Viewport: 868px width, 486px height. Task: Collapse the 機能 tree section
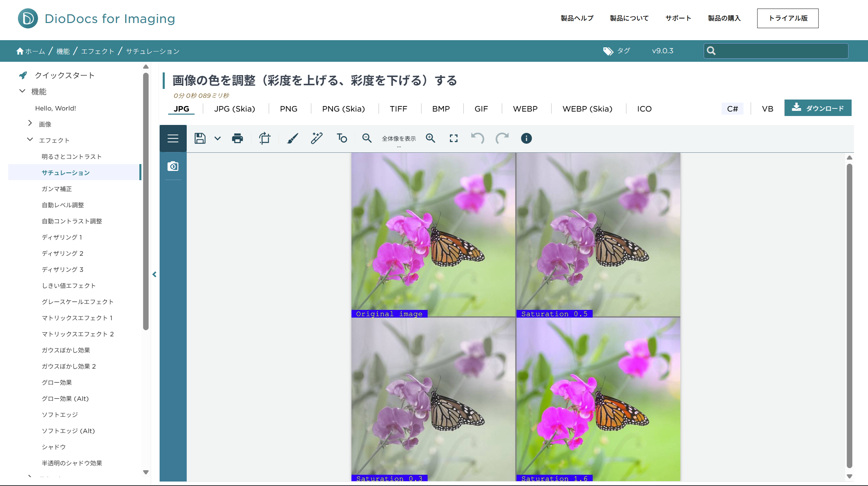click(x=22, y=91)
